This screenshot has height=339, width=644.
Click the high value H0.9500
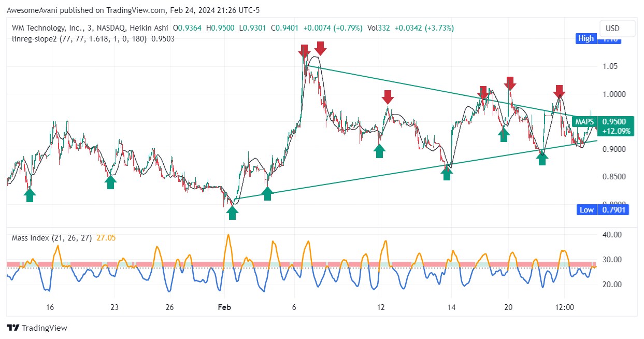[220, 28]
